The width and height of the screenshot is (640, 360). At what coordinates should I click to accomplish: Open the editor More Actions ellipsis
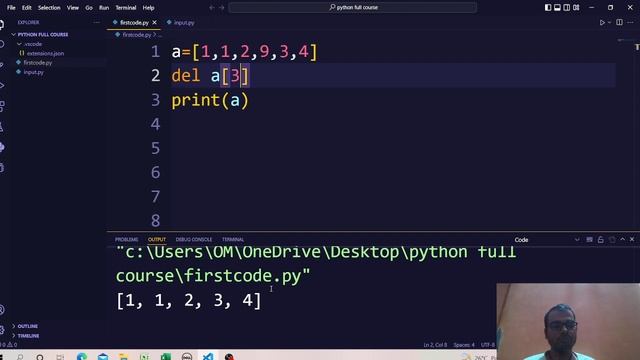pos(631,22)
